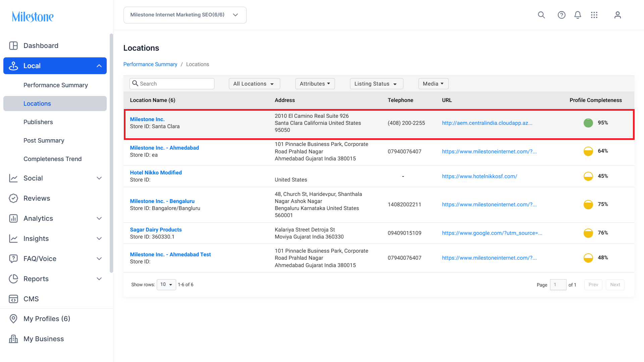The width and height of the screenshot is (644, 362).
Task: Open the Listing Status filter dropdown
Action: click(377, 84)
